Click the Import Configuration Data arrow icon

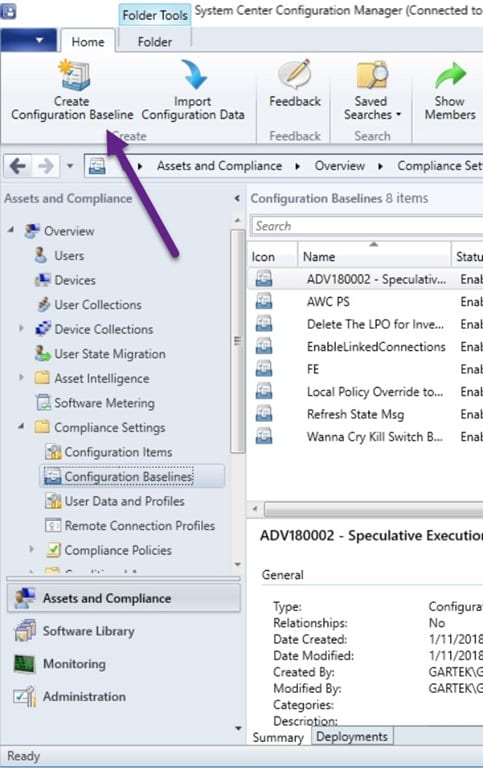193,74
